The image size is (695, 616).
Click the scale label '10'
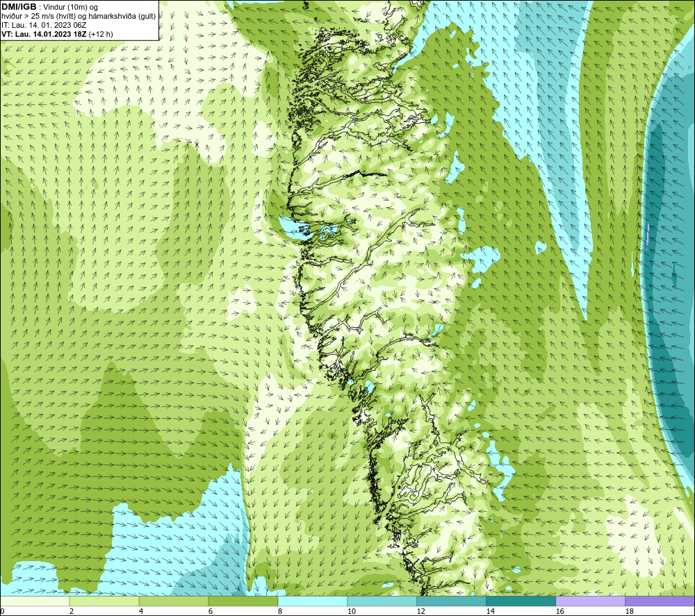pyautogui.click(x=352, y=612)
